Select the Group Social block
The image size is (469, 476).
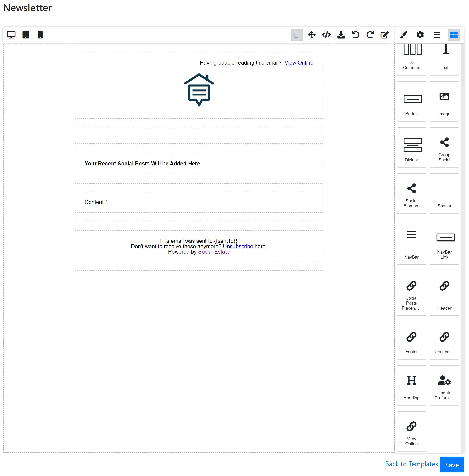coord(444,147)
